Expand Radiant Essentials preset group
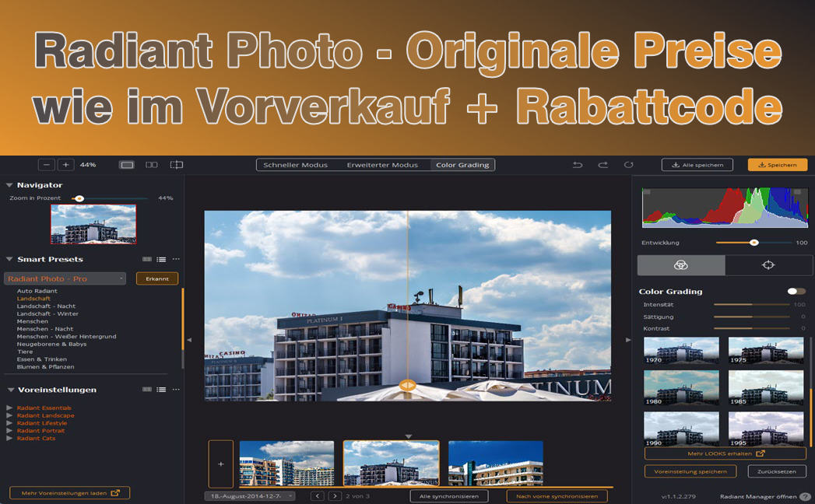This screenshot has width=815, height=504. pos(9,408)
